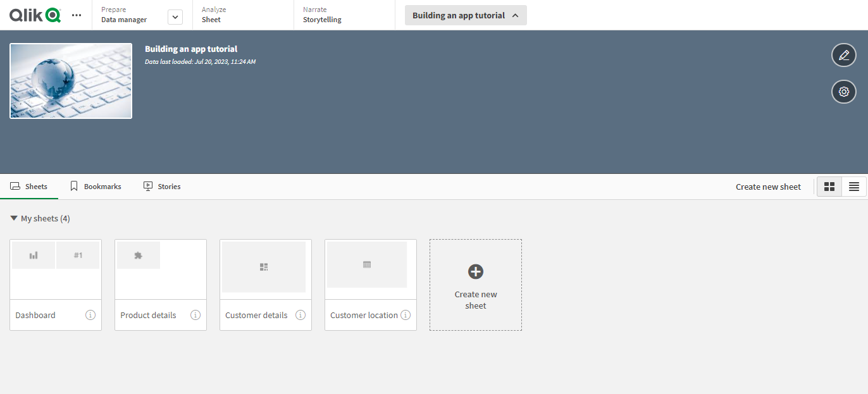Open the Dashboard sheet thumbnail
This screenshot has height=394, width=868.
coord(56,269)
